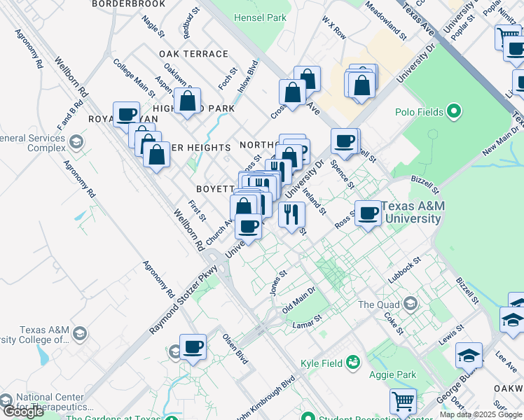The image size is (524, 420).
Task: Open the front shopping bag marker near Wellborn Rd
Action: coord(156,155)
